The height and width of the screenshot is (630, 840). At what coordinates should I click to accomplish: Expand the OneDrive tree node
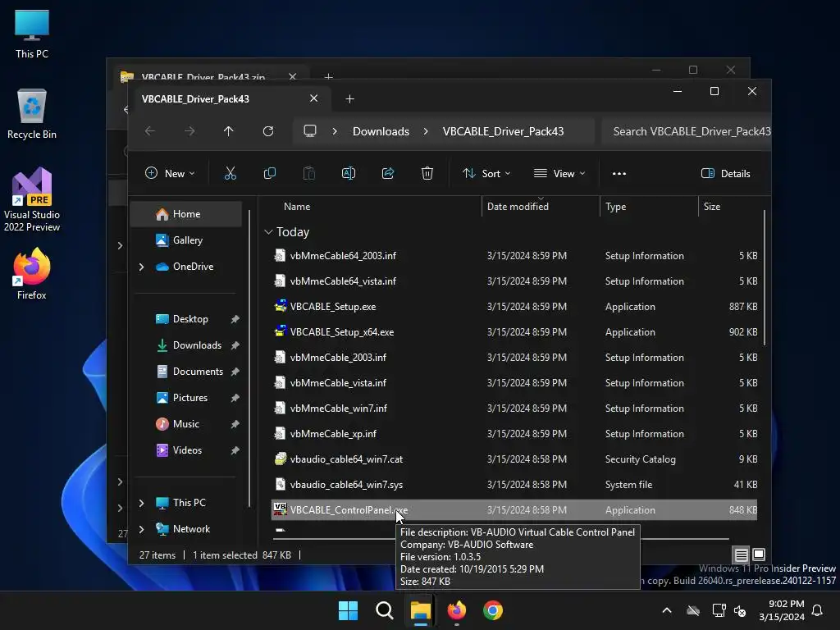tap(141, 267)
